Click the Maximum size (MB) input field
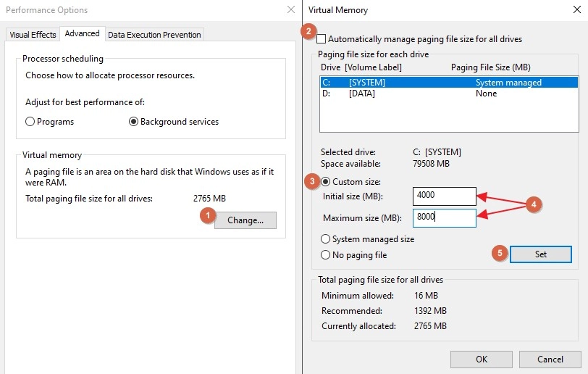 click(x=445, y=217)
